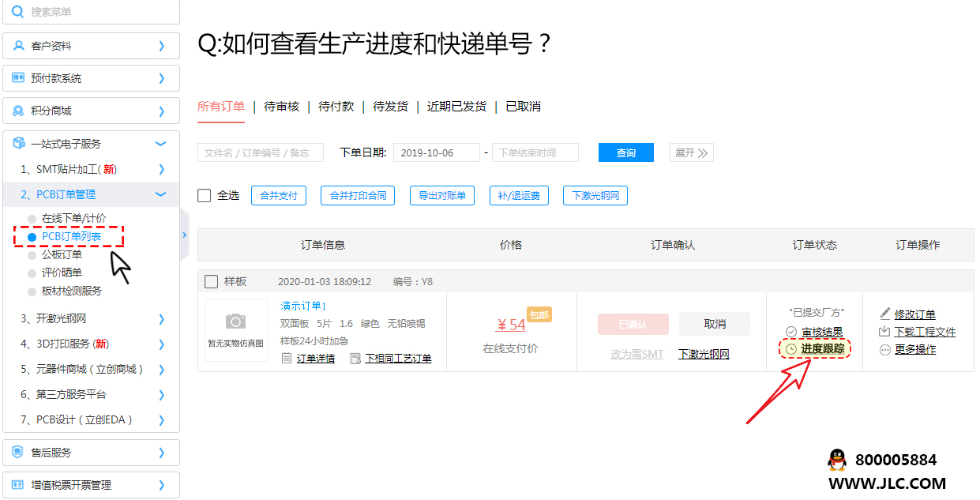
Task: Click the search magnifier icon in menu search
Action: click(18, 12)
